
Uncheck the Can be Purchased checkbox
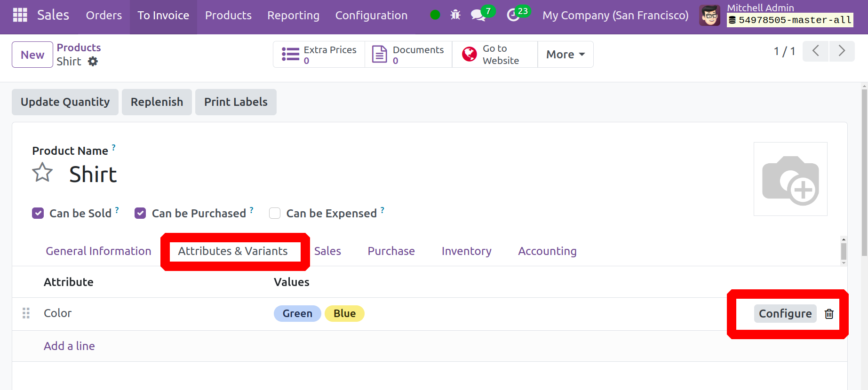(x=140, y=214)
